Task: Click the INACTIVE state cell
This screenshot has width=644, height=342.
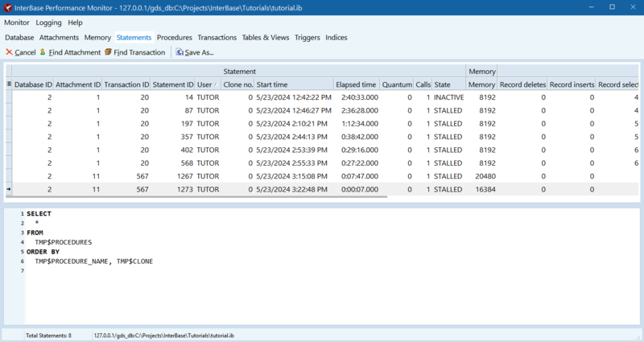Action: tap(449, 97)
